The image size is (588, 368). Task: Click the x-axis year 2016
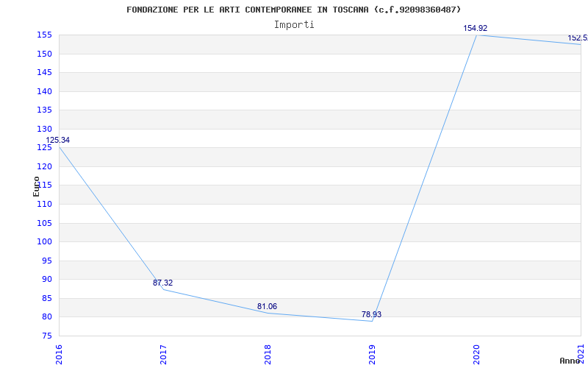pos(59,354)
